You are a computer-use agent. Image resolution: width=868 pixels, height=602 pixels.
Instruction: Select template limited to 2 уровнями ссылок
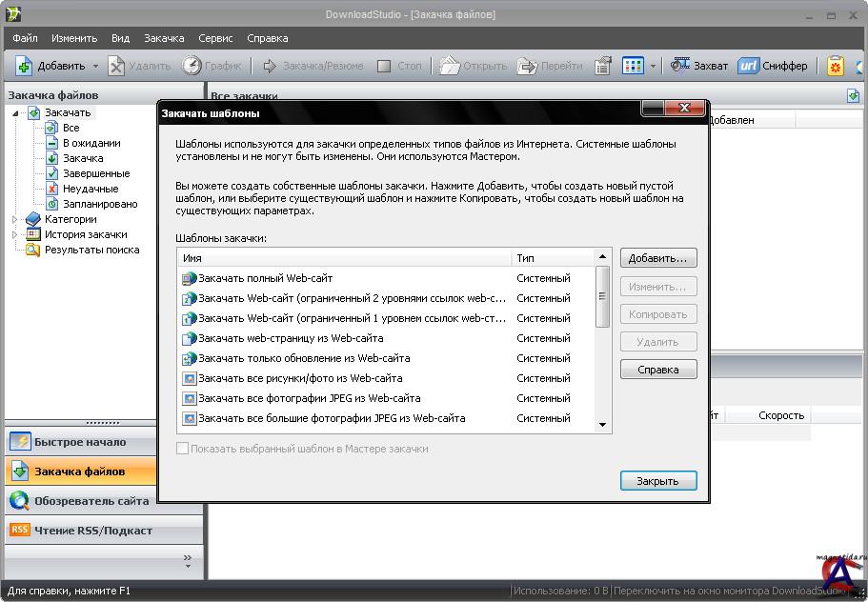pyautogui.click(x=387, y=298)
